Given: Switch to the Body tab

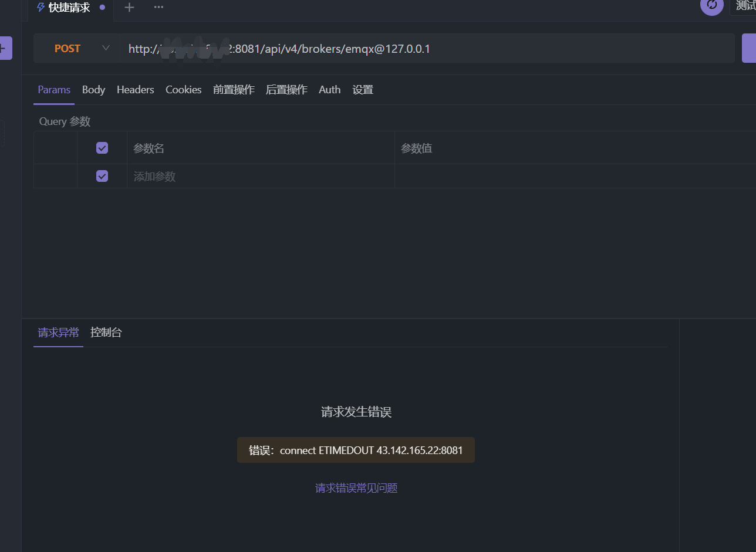Looking at the screenshot, I should (x=93, y=90).
